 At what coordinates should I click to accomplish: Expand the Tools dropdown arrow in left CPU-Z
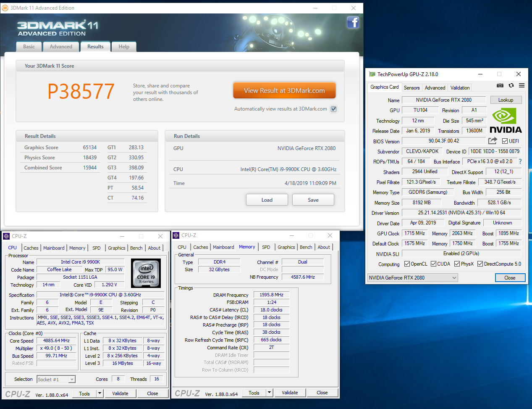(x=100, y=393)
